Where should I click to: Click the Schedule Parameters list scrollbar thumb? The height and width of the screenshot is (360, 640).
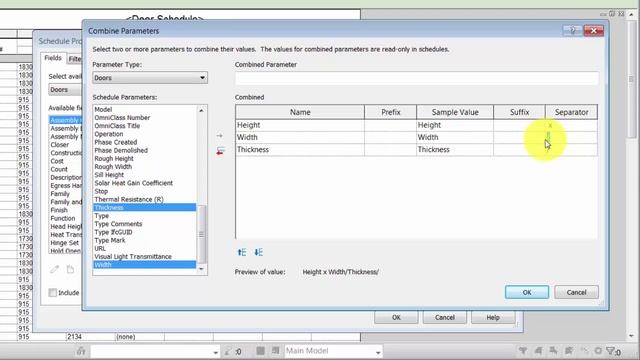point(202,234)
